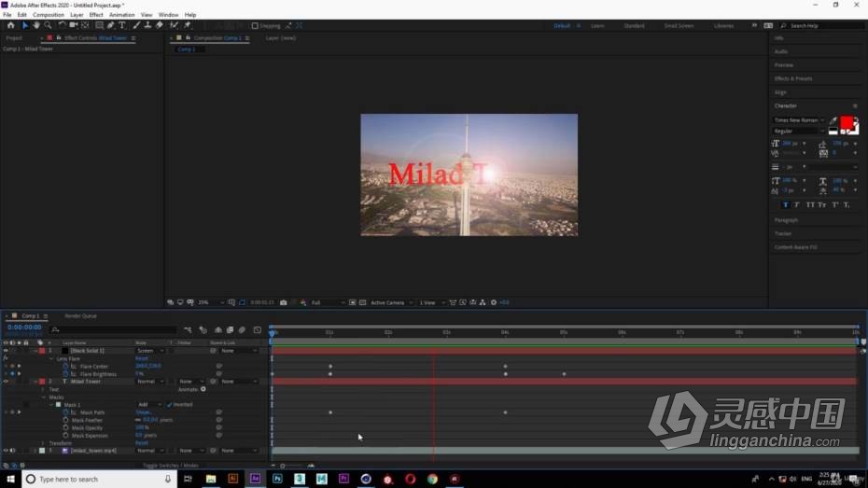
Task: Open the File menu
Action: point(7,15)
